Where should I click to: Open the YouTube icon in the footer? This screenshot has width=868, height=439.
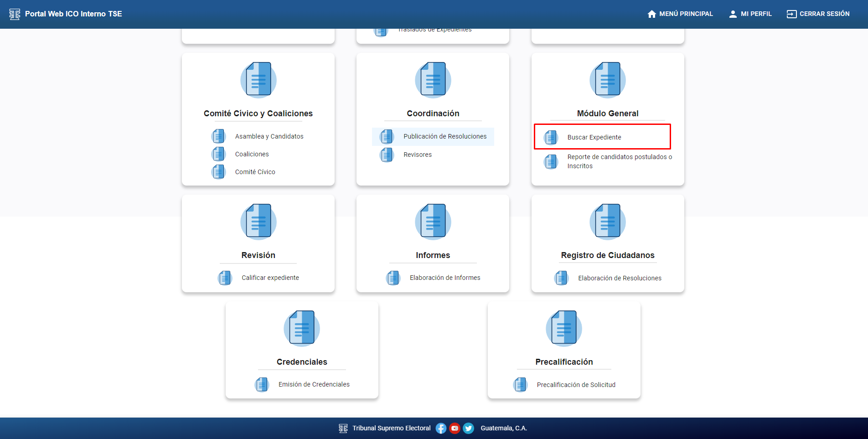(455, 428)
